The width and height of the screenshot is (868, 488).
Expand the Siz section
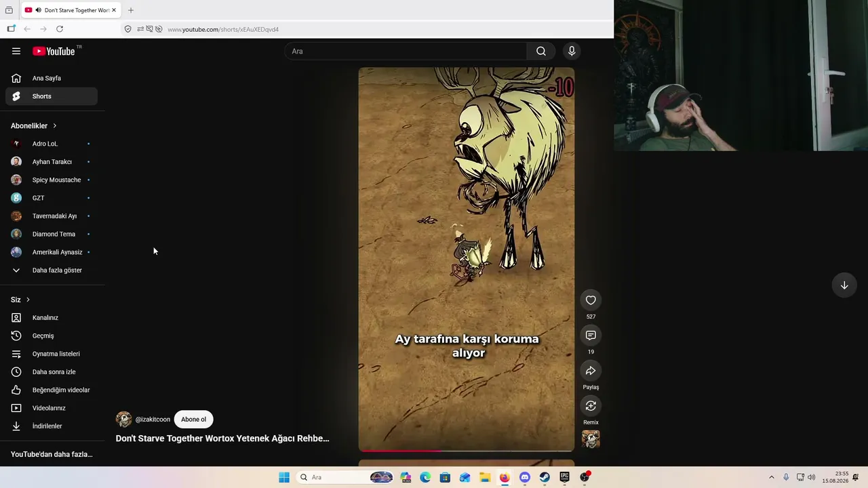[20, 300]
